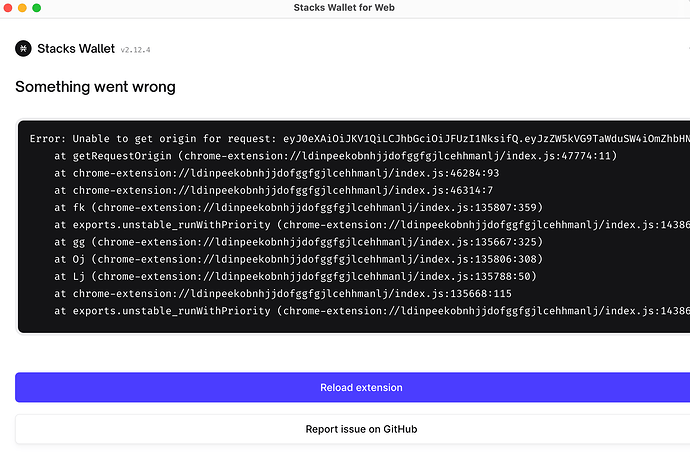This screenshot has width=690, height=457.
Task: Click the "at fk" stack trace line
Action: pos(290,207)
